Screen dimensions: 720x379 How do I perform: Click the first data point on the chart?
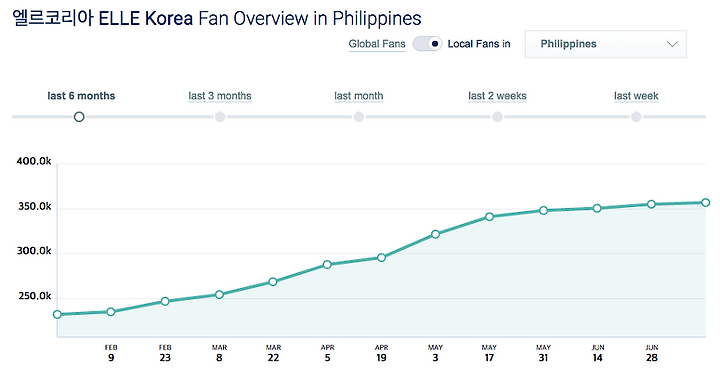[57, 315]
